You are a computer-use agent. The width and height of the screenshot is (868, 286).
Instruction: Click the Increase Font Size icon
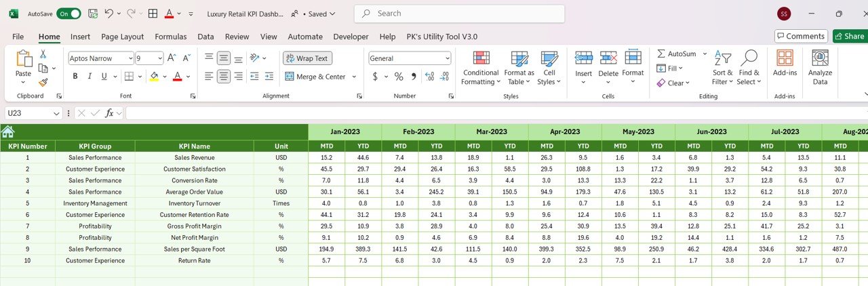(x=172, y=58)
